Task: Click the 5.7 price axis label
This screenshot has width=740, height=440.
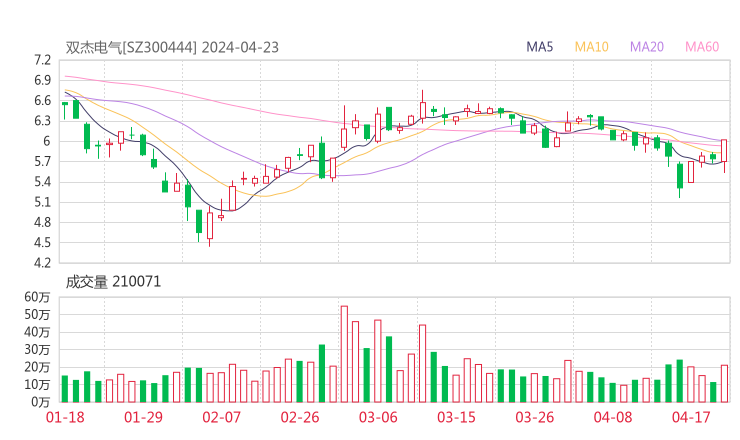Action: click(x=42, y=161)
